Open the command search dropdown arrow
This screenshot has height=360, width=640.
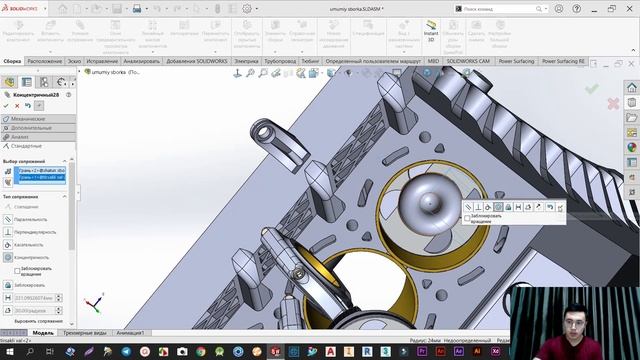[x=546, y=9]
